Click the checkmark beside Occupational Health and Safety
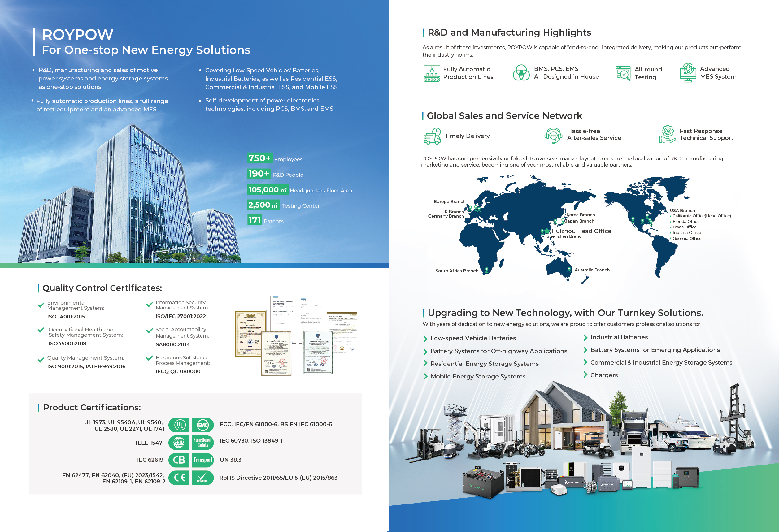This screenshot has width=779, height=532. pos(41,330)
